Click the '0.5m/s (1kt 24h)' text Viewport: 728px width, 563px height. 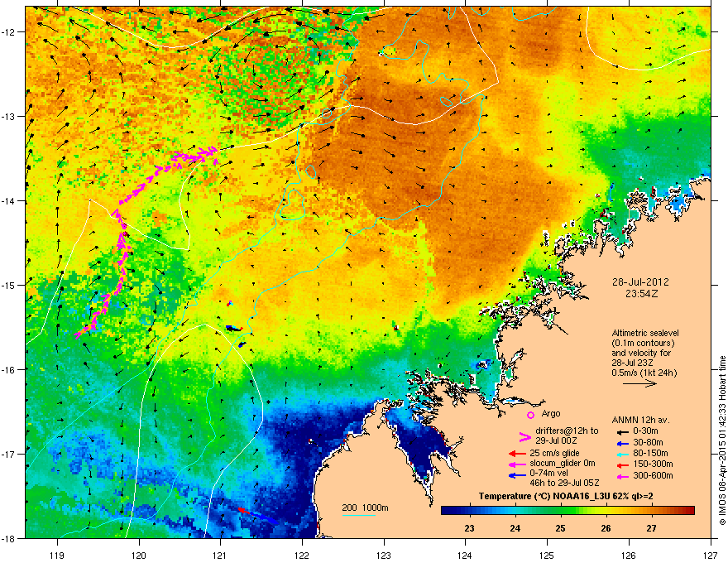click(644, 373)
